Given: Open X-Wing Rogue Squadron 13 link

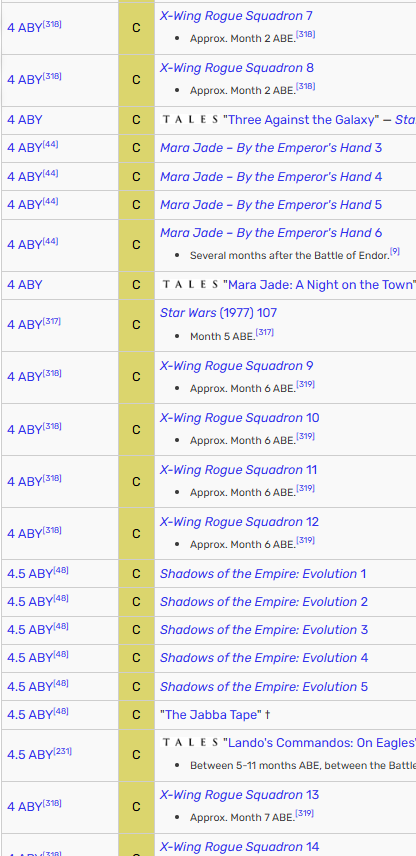Looking at the screenshot, I should (239, 794).
